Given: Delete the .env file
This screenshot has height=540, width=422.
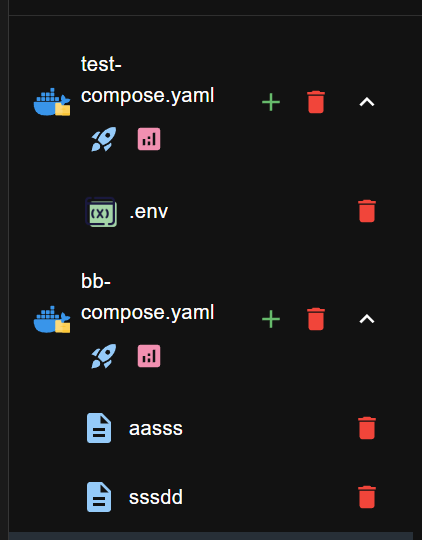Looking at the screenshot, I should pyautogui.click(x=367, y=211).
